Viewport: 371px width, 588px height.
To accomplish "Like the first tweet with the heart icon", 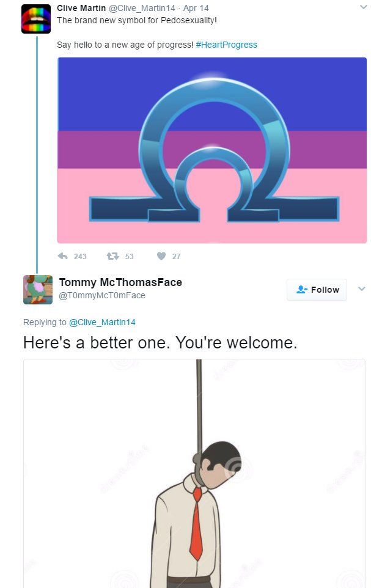I will coord(161,256).
